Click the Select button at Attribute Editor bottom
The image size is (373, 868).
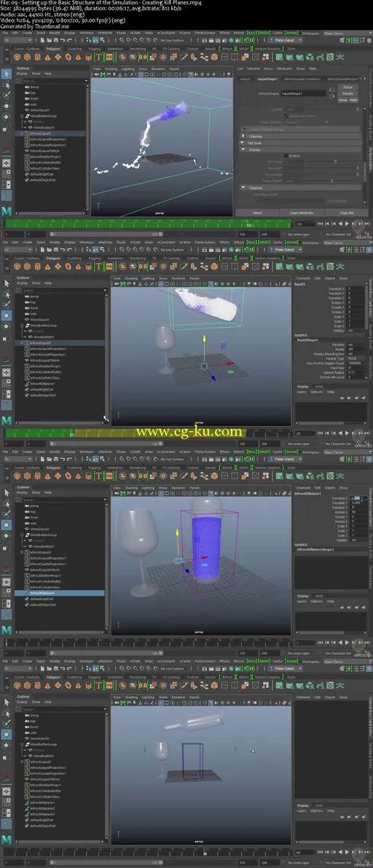pyautogui.click(x=257, y=213)
